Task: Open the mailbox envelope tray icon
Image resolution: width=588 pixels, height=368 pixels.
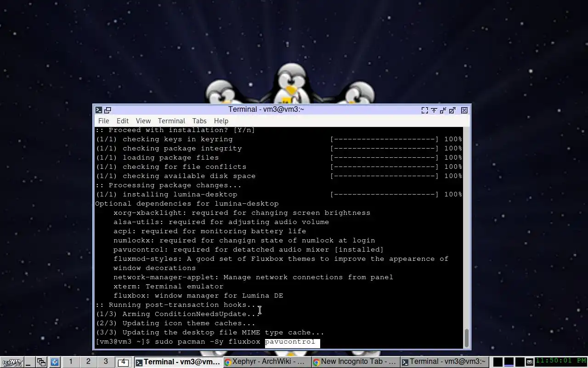Action: (529, 362)
